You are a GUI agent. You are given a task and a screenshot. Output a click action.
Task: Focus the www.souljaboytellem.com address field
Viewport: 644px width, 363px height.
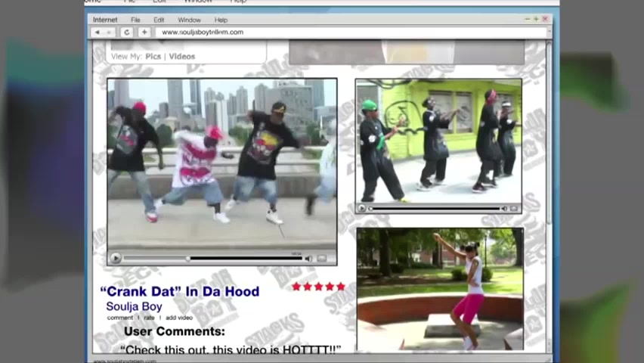(x=353, y=32)
